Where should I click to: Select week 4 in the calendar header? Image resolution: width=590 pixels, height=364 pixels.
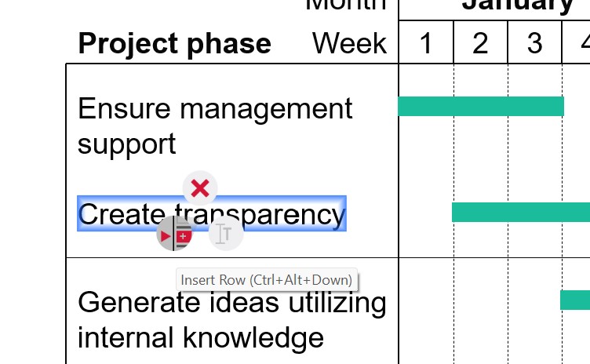point(579,44)
